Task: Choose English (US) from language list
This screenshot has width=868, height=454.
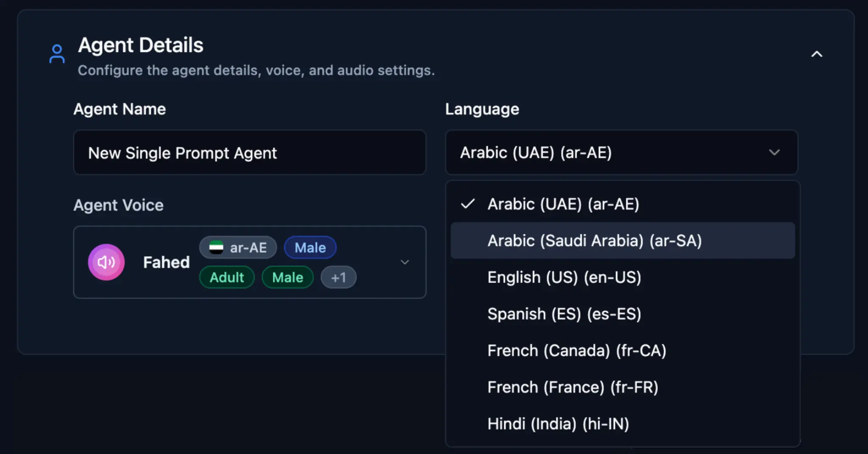Action: 564,277
